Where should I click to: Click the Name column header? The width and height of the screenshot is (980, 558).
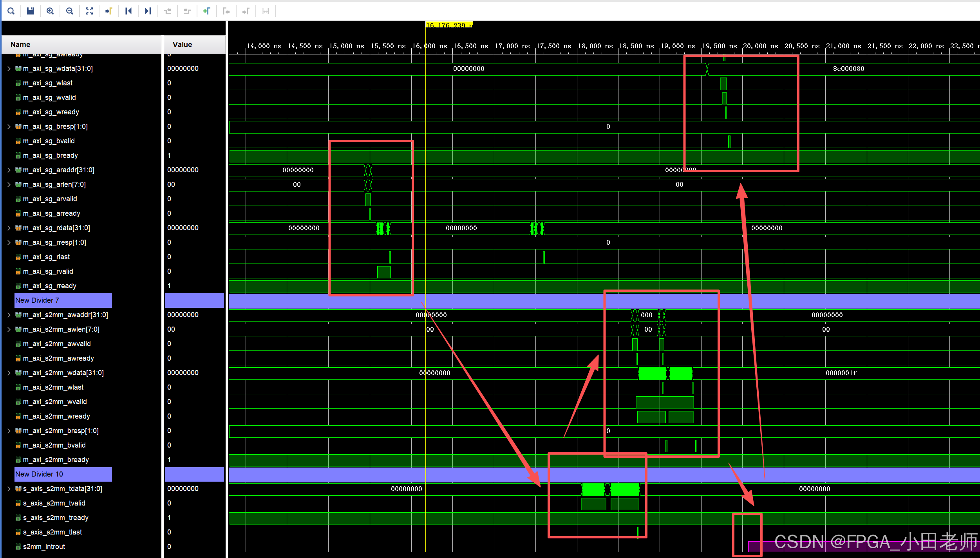[20, 45]
